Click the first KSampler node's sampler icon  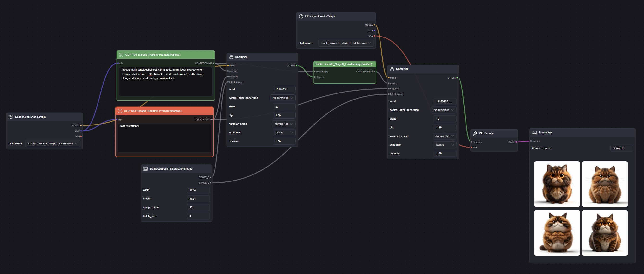(231, 57)
